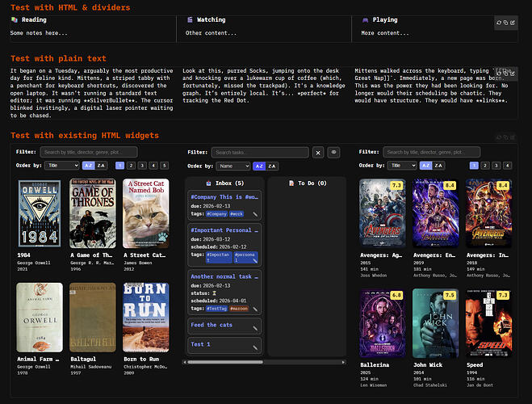The width and height of the screenshot is (532, 404).
Task: Click pencil icon on Another normal task card
Action: (x=254, y=310)
